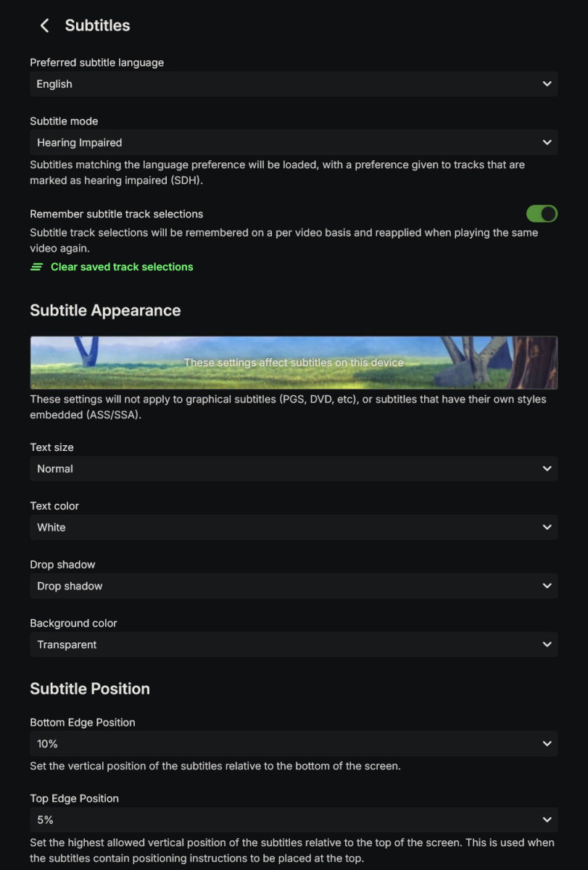Open the Bottom Edge Position dropdown

click(293, 743)
